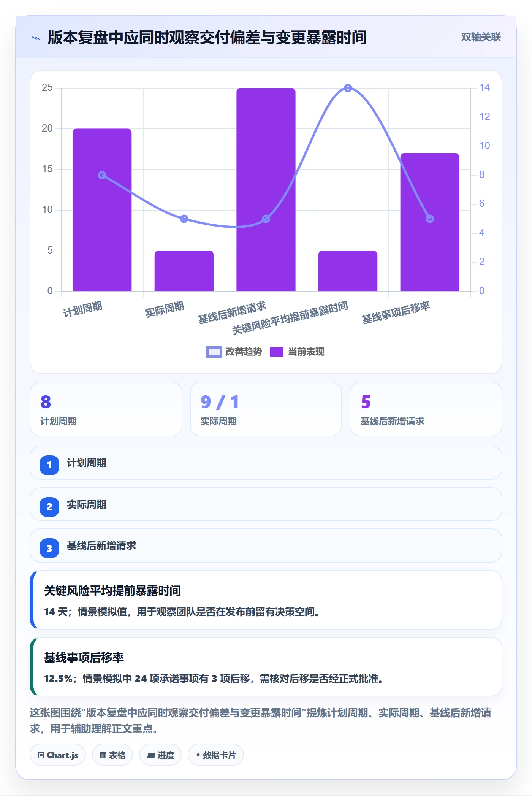The height and width of the screenshot is (796, 532).
Task: Click the 实际周期 x-axis label
Action: pyautogui.click(x=165, y=309)
